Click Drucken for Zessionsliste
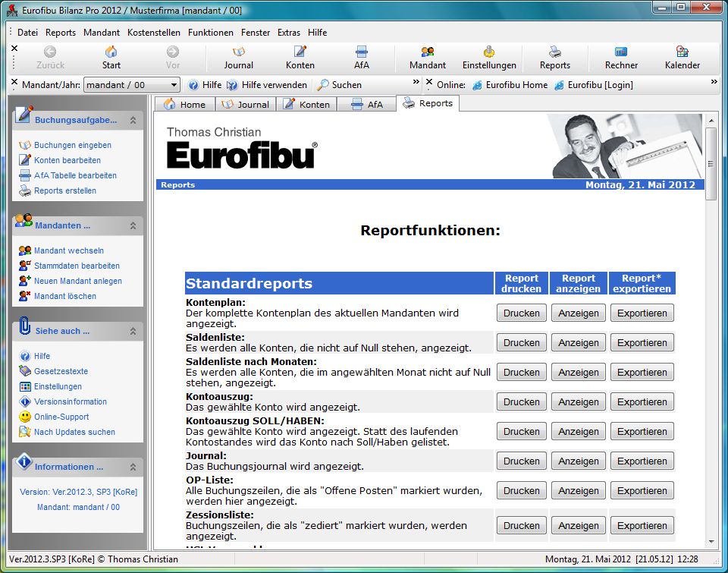Image resolution: width=728 pixels, height=573 pixels. (x=522, y=526)
